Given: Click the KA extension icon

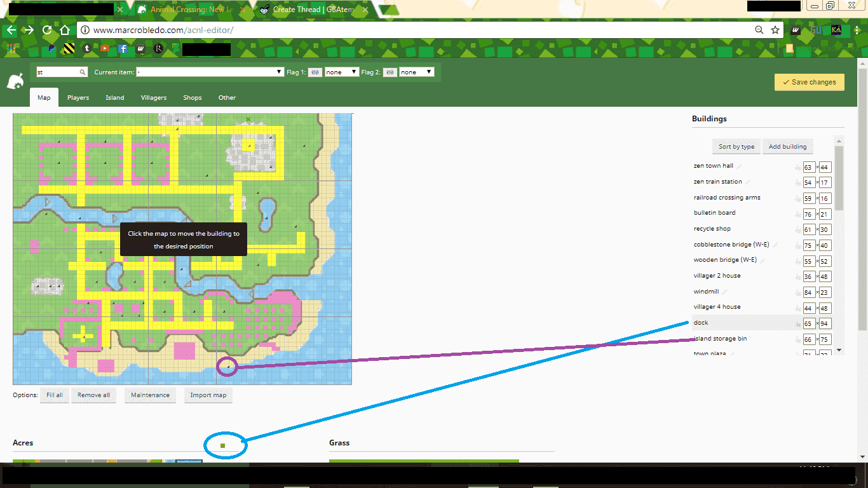Looking at the screenshot, I should point(836,30).
